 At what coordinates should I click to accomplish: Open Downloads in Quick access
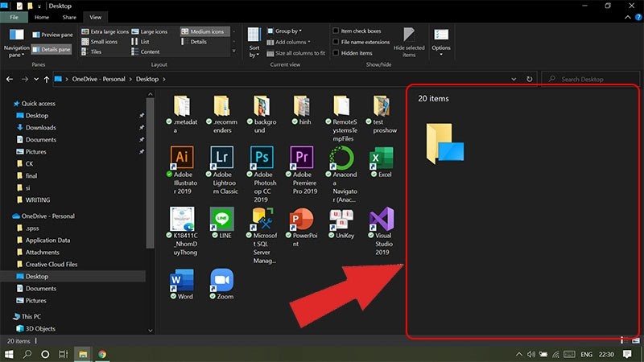(x=41, y=128)
